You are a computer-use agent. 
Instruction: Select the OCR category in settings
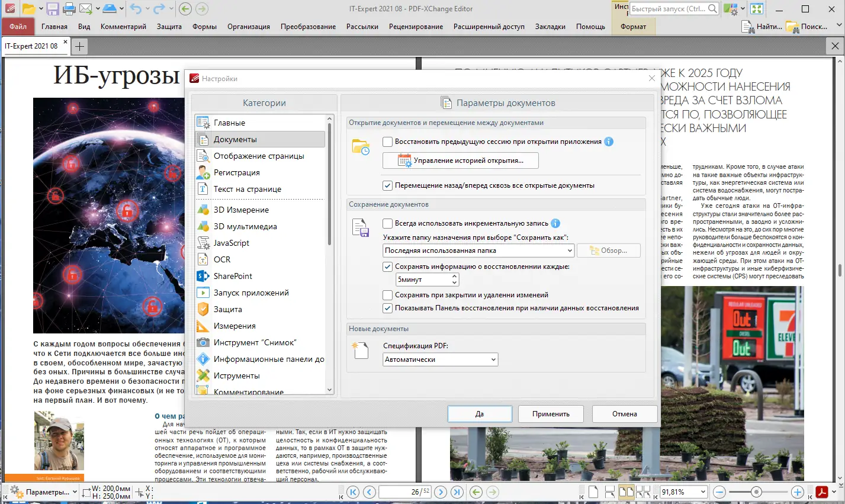click(x=260, y=259)
